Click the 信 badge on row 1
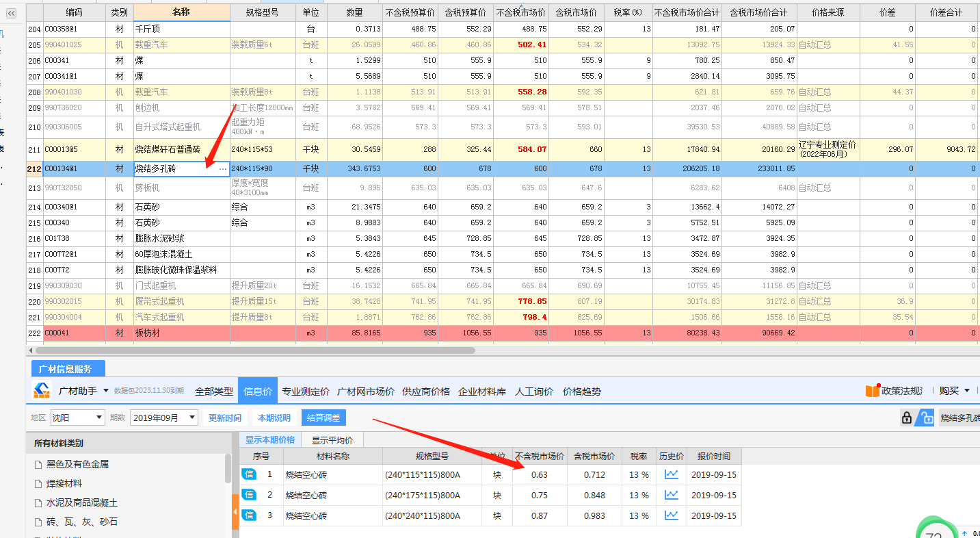 249,474
